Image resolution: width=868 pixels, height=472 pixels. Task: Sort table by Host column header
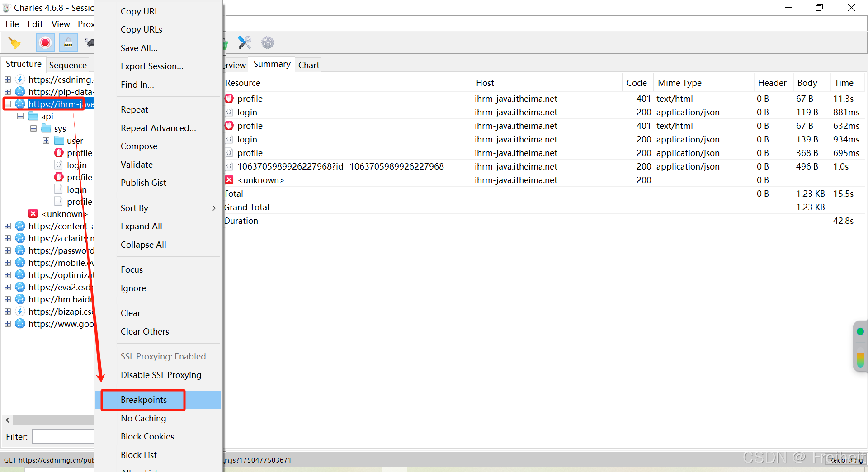pos(547,83)
